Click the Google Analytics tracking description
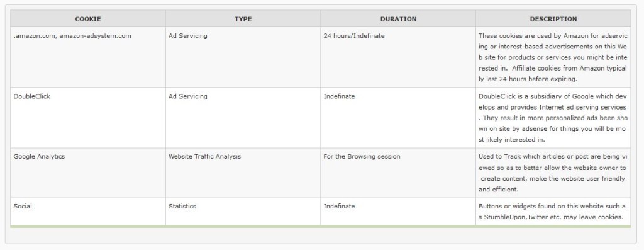 (x=553, y=173)
